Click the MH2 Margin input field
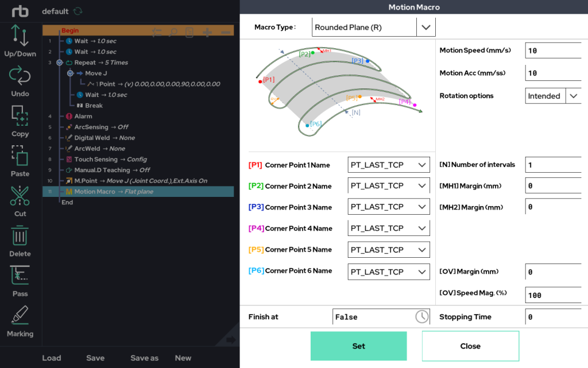Screen dimensions: 588x368 pos(553,207)
